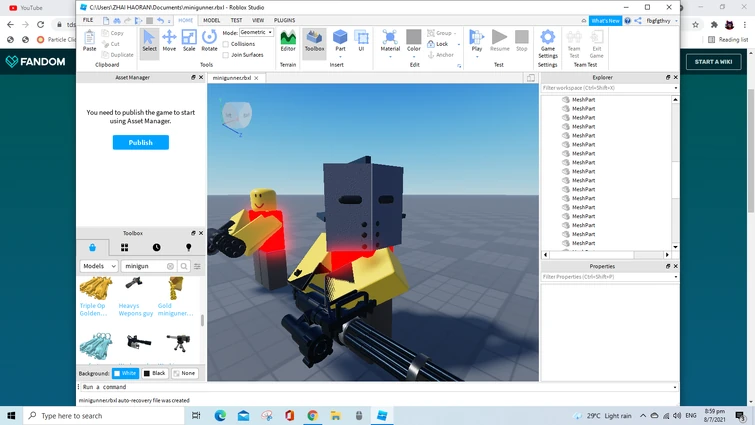Set Toolbox background to None

pyautogui.click(x=184, y=373)
